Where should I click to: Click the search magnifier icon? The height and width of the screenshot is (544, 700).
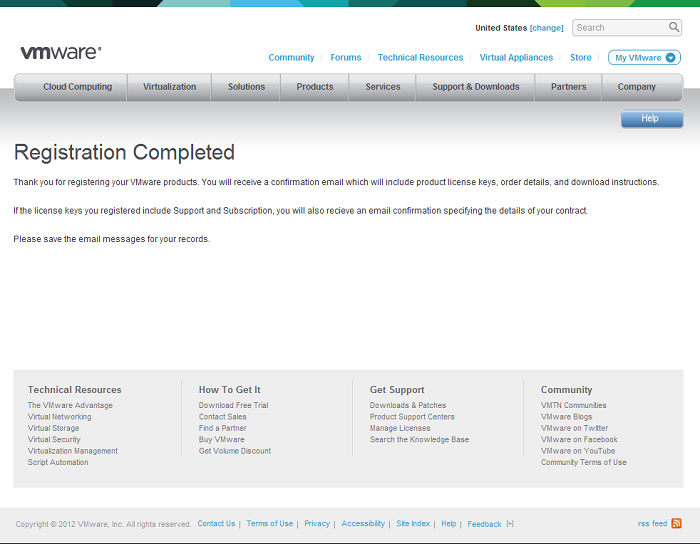pyautogui.click(x=674, y=28)
